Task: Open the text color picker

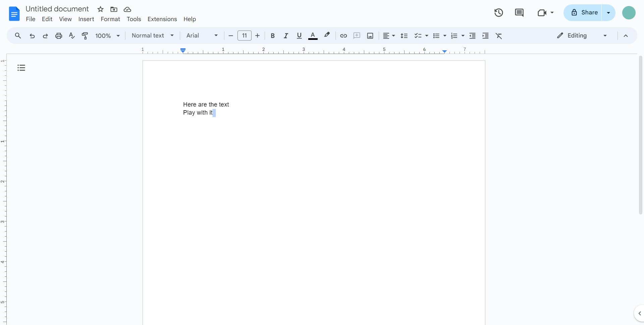Action: coord(313,36)
